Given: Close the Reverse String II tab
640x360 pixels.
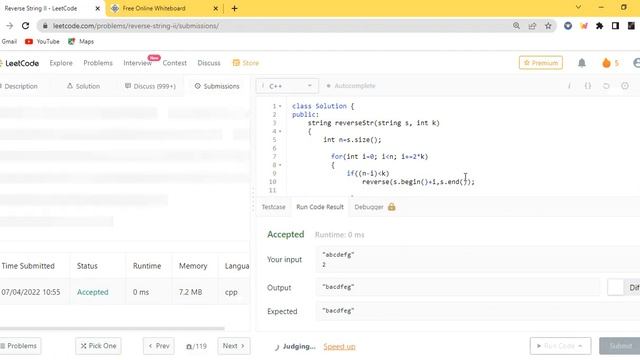Looking at the screenshot, I should 98,8.
